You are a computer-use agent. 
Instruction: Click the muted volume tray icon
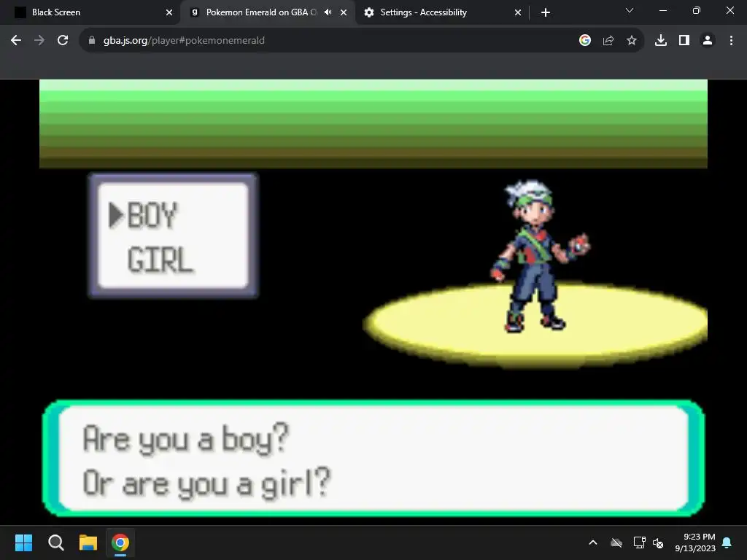click(658, 542)
